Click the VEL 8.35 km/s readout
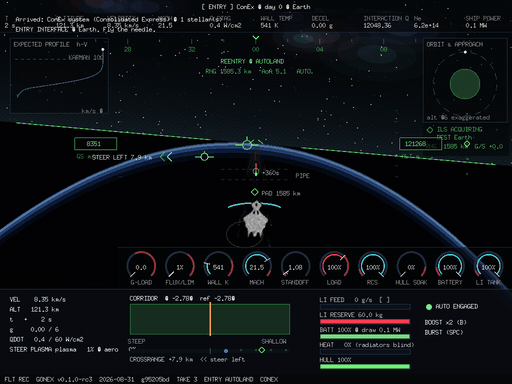 point(37,299)
